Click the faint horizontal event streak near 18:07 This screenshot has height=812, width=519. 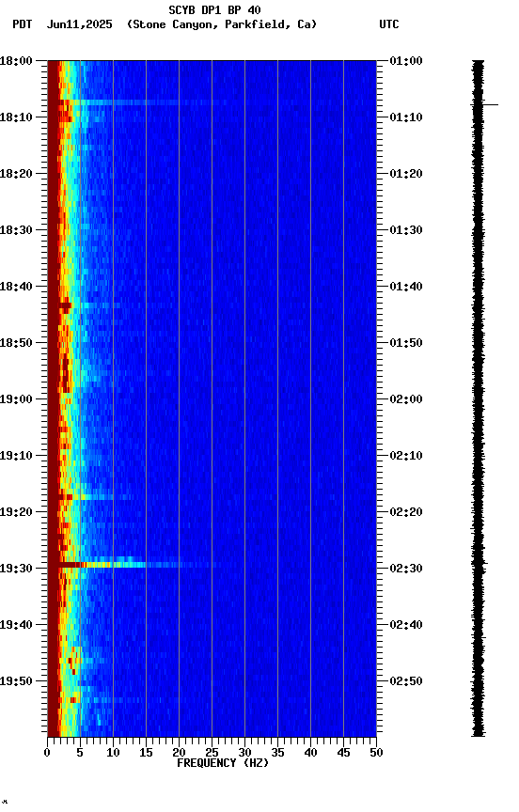pyautogui.click(x=142, y=102)
